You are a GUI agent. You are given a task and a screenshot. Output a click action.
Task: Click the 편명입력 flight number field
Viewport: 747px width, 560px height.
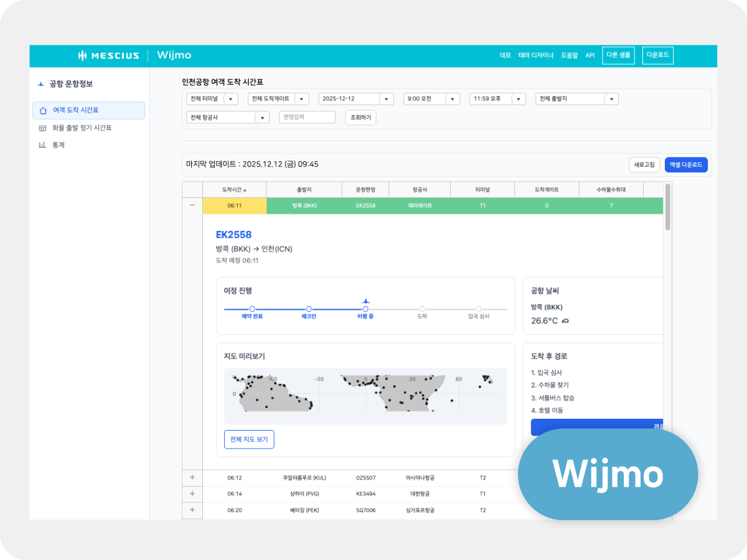307,118
